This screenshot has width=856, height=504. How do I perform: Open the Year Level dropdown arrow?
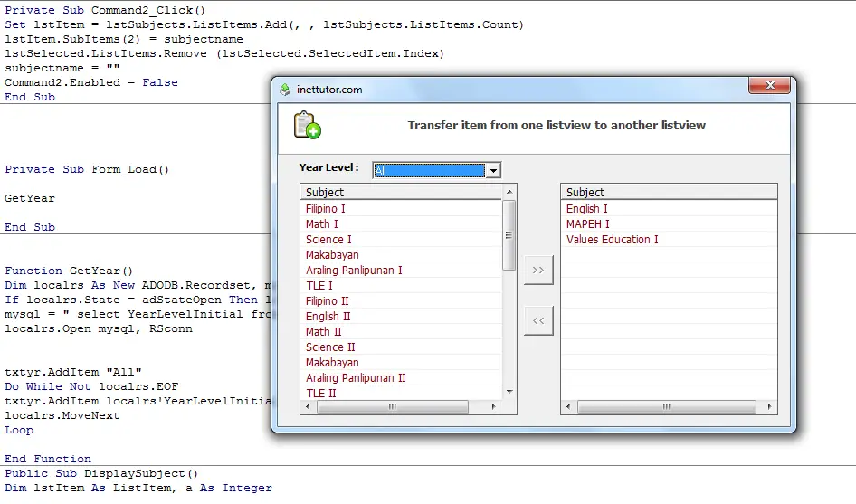(x=493, y=170)
